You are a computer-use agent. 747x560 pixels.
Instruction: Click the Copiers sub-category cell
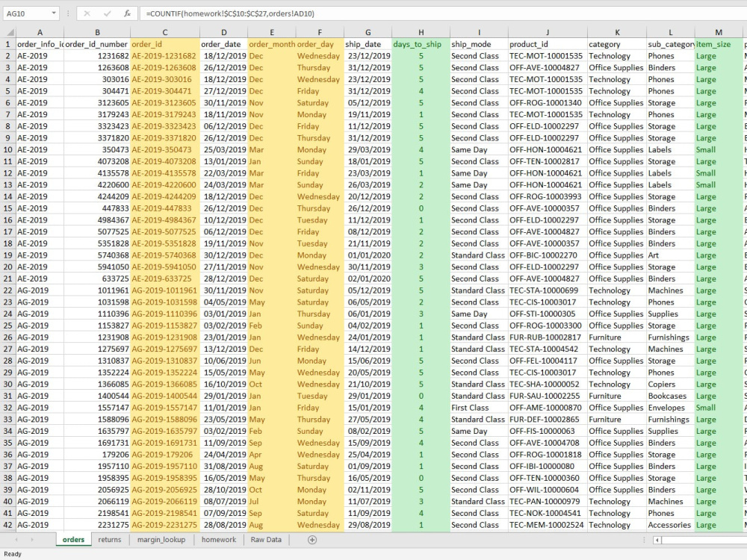670,385
